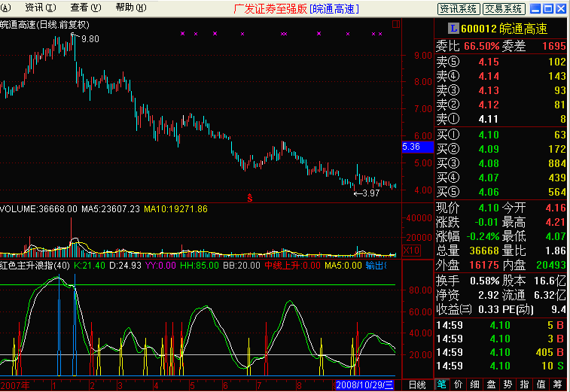Image resolution: width=570 pixels, height=392 pixels.
Task: Click the 买① bid row at 4.10
Action: click(x=501, y=135)
